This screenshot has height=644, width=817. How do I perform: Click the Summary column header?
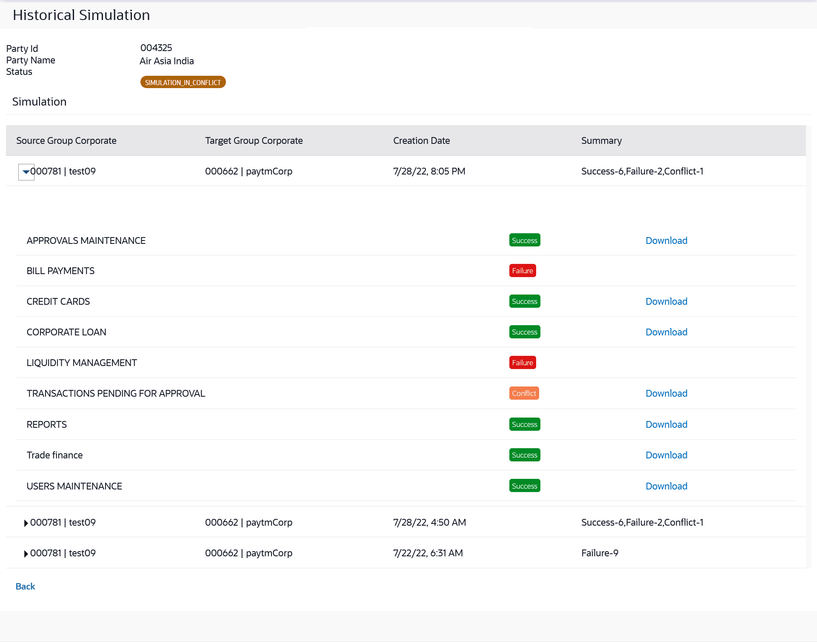[x=601, y=140]
